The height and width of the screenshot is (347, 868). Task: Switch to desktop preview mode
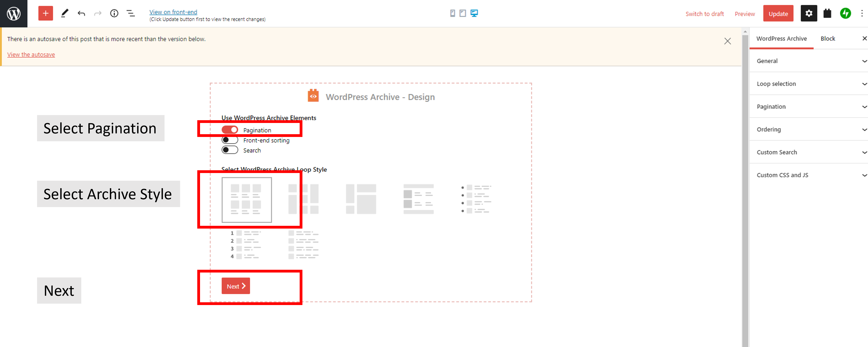click(474, 13)
